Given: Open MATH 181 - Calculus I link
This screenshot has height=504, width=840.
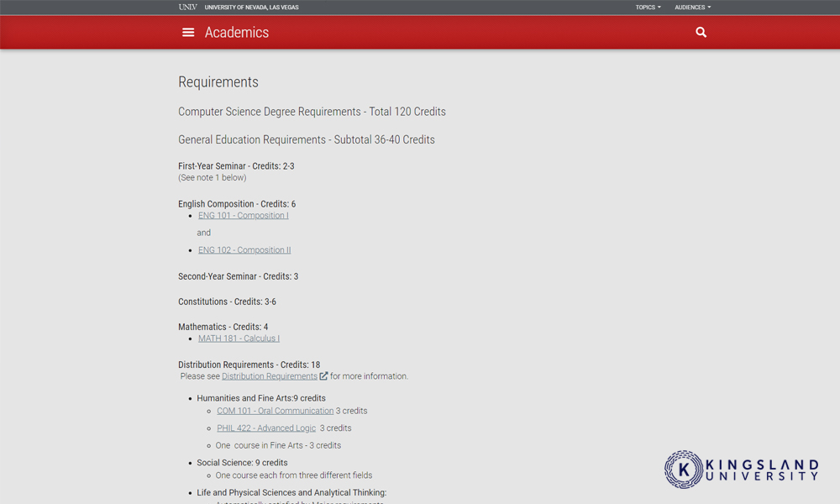Looking at the screenshot, I should click(x=239, y=339).
